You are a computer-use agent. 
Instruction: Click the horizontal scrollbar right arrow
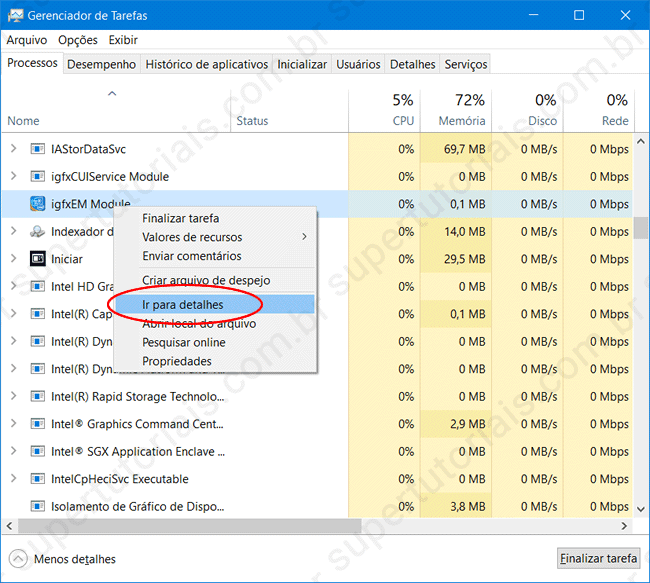point(624,526)
